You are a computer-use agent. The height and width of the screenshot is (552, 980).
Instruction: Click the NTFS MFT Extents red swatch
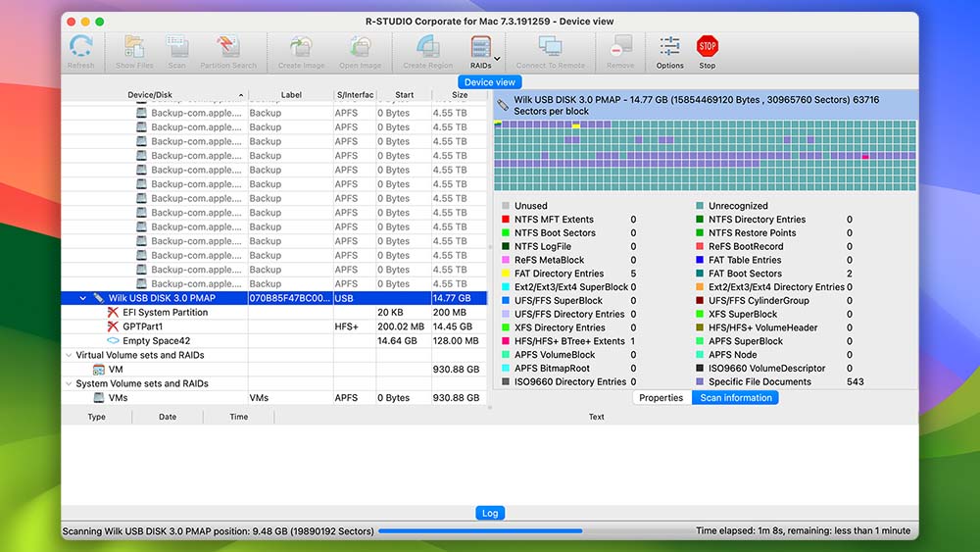point(506,220)
